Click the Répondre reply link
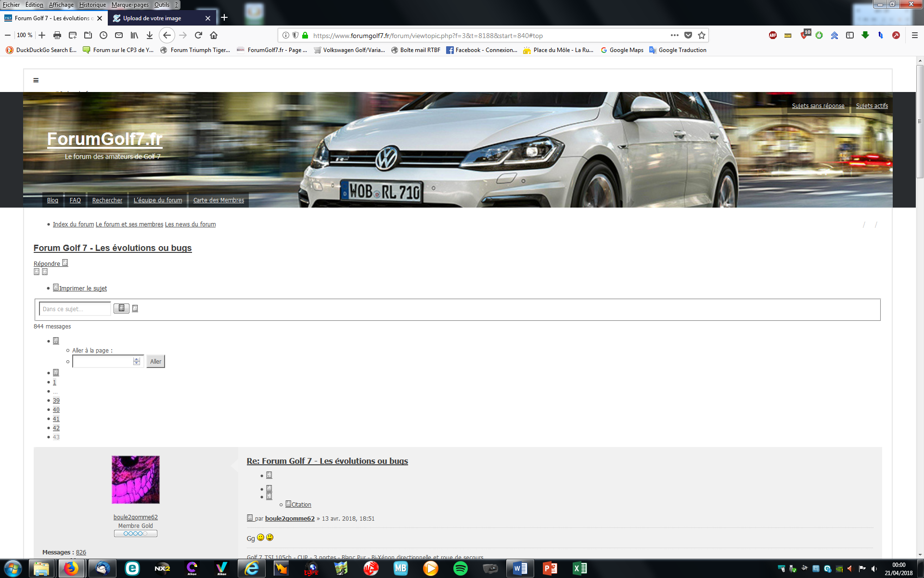This screenshot has height=578, width=924. (51, 263)
